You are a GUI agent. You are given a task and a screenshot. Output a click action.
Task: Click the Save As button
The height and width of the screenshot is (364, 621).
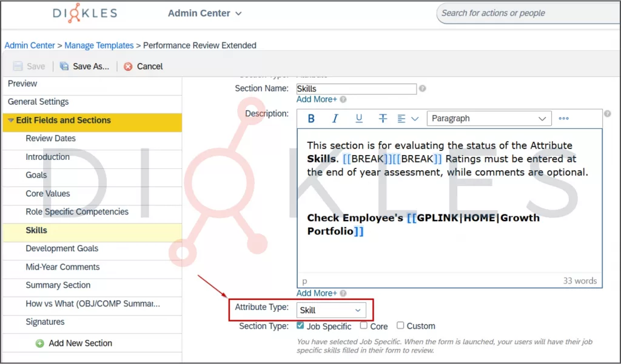(85, 67)
